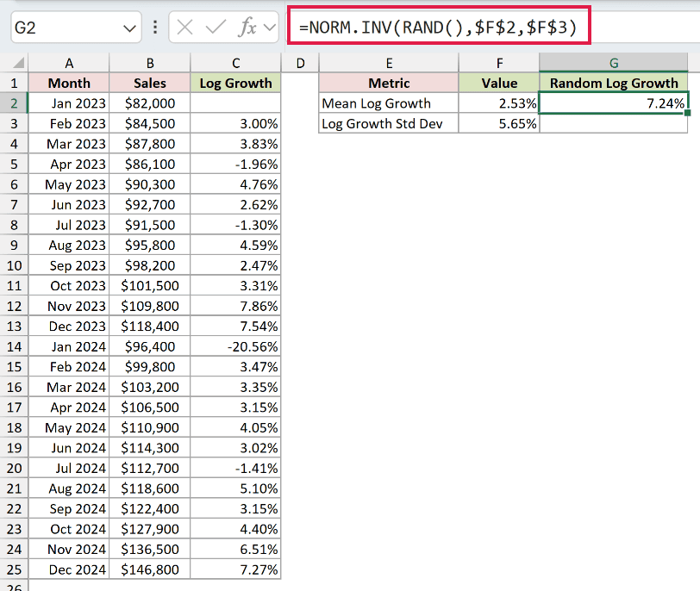Select the 3.31% log growth cell
700x591 pixels.
235,285
